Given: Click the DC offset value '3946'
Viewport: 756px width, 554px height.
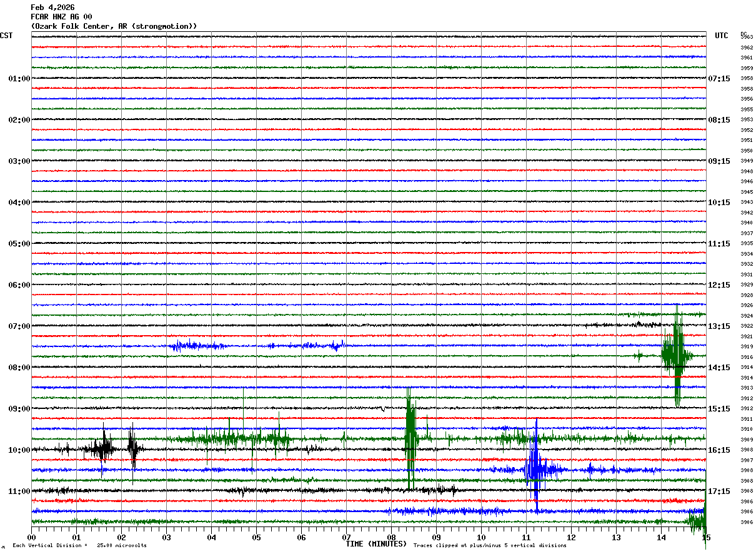Looking at the screenshot, I should coord(747,181).
